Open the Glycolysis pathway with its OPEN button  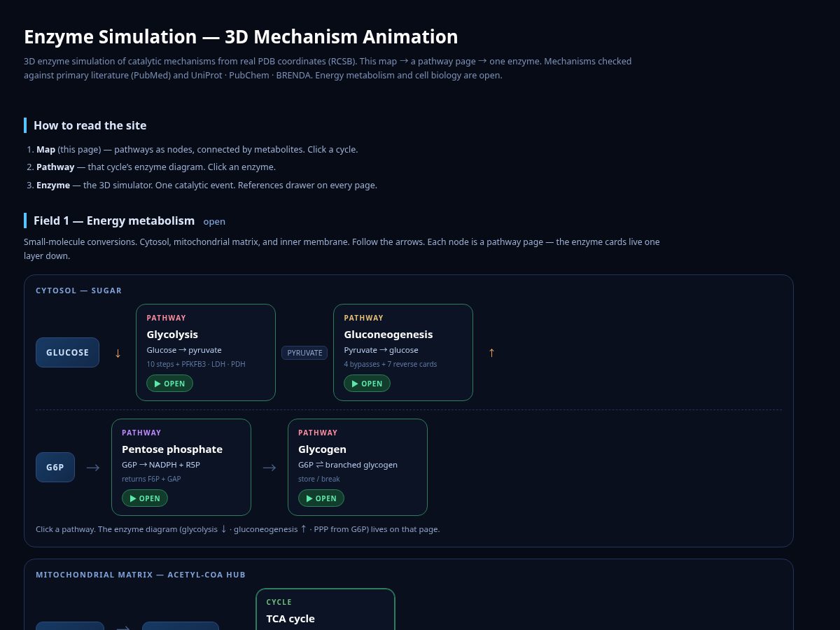click(169, 384)
